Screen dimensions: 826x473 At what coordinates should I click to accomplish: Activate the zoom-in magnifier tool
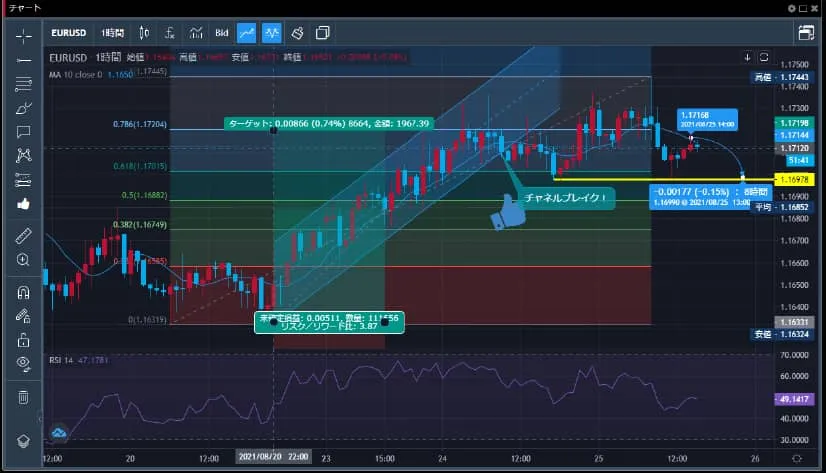point(23,260)
